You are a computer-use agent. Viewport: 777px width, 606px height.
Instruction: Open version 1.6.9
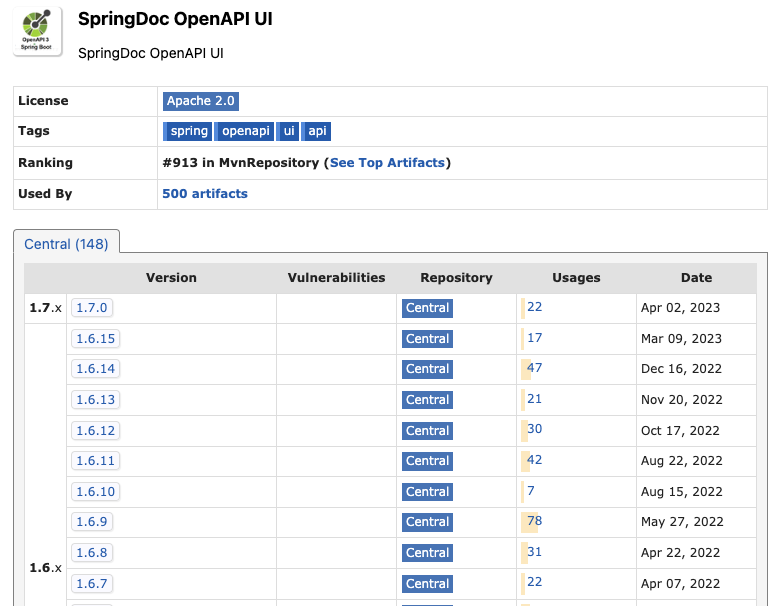pyautogui.click(x=92, y=522)
